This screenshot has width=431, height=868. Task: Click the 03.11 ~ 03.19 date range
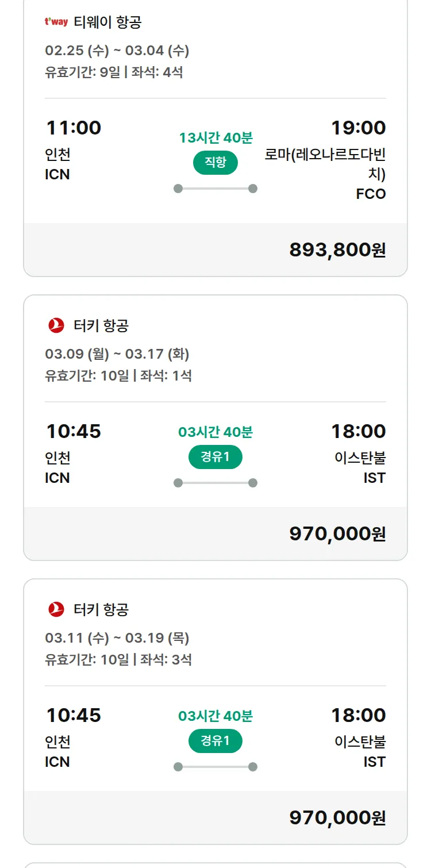click(x=117, y=637)
